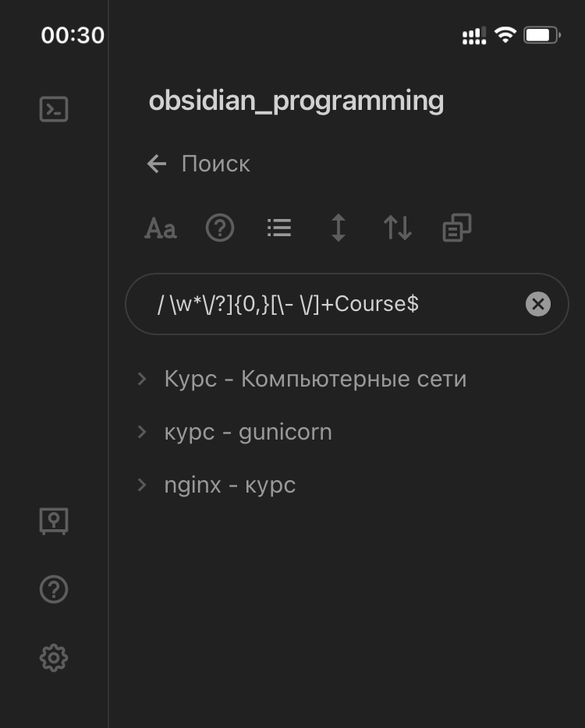The width and height of the screenshot is (585, 728).
Task: Toggle the copy results panel control
Action: point(456,228)
